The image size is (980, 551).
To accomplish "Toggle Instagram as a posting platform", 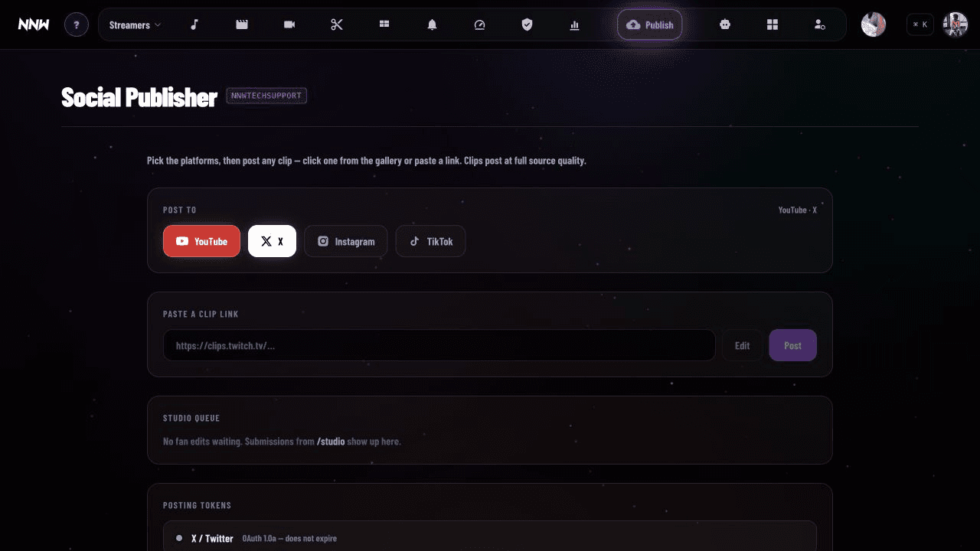I will (x=345, y=241).
